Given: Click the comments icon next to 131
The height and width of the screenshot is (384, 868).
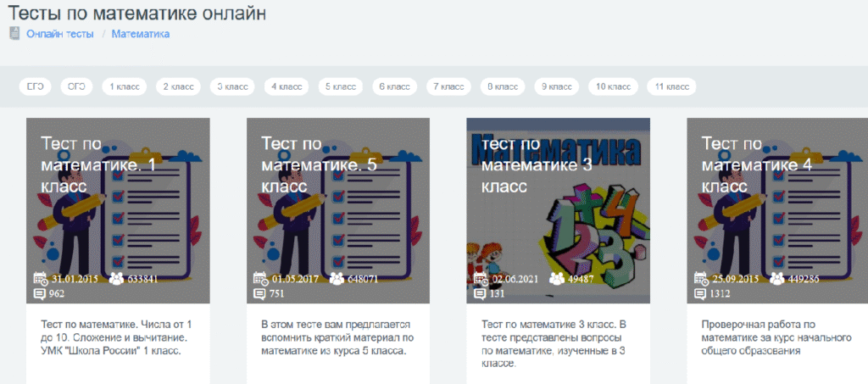Looking at the screenshot, I should click(x=481, y=294).
